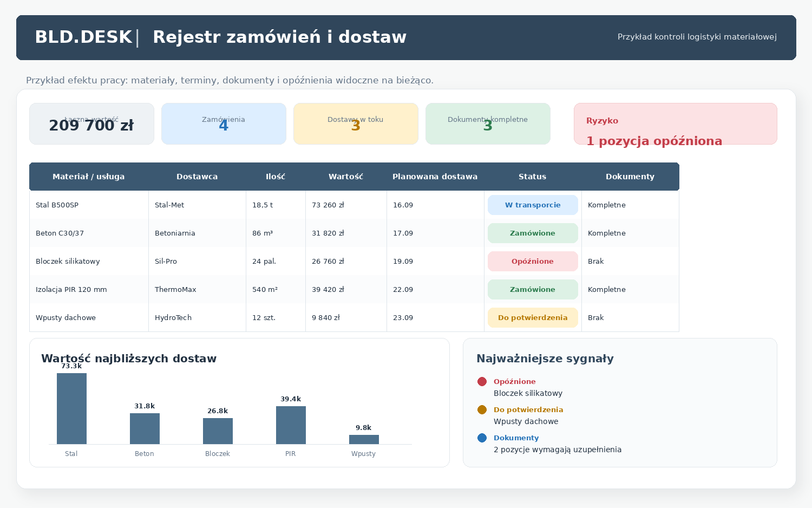Image resolution: width=812 pixels, height=508 pixels.
Task: Click the 'Do potwierdzenia' status badge in table
Action: coord(533,318)
